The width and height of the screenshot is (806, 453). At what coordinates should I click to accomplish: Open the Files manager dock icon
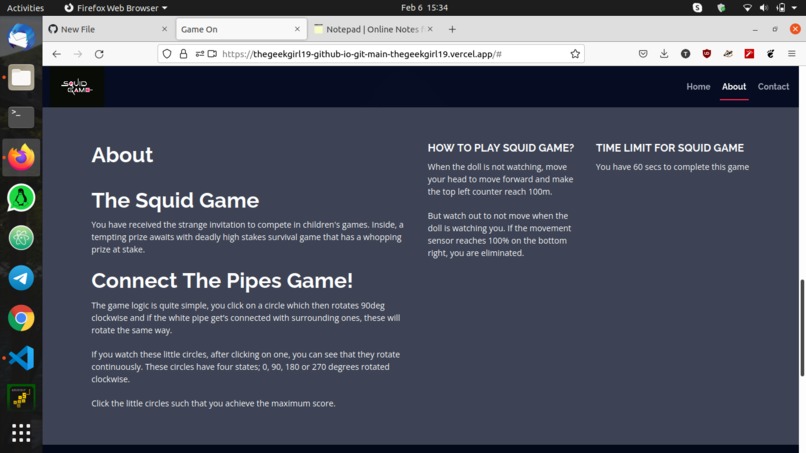coord(21,77)
